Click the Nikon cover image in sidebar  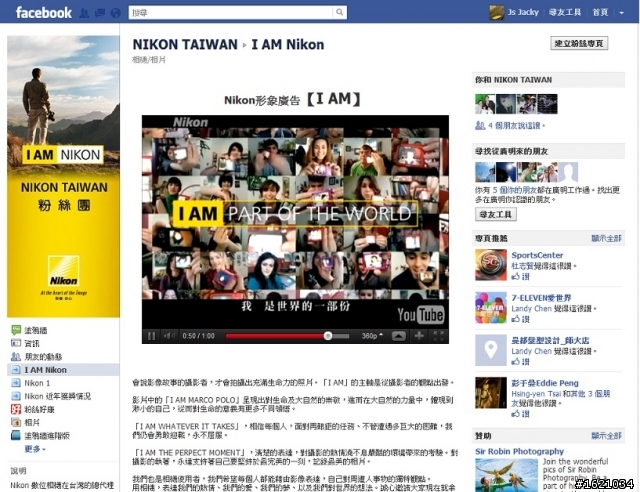point(63,176)
